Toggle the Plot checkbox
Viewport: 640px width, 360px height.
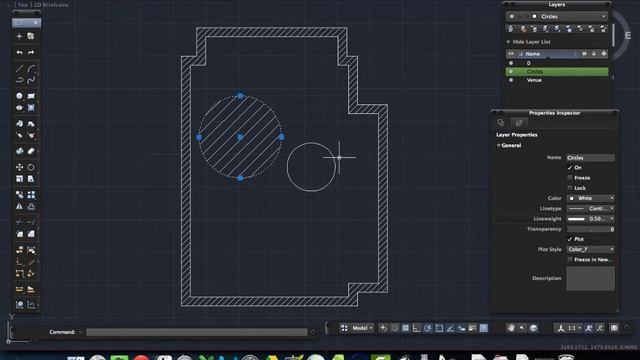click(570, 239)
